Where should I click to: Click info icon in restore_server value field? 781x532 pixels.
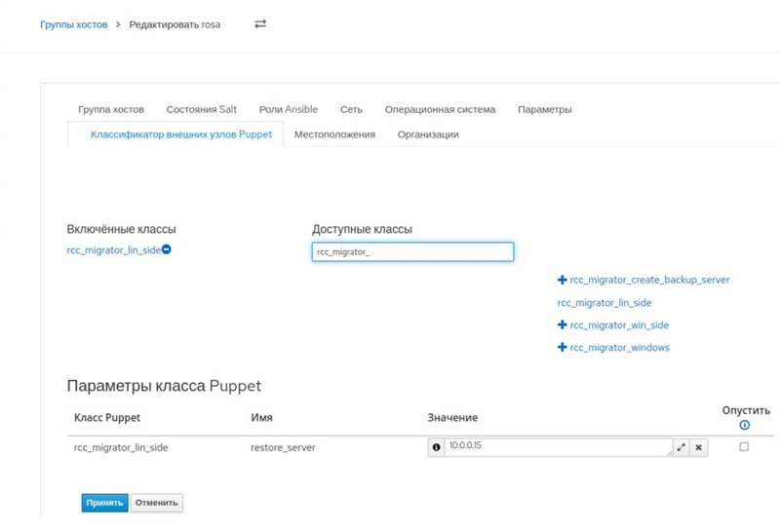pos(436,447)
